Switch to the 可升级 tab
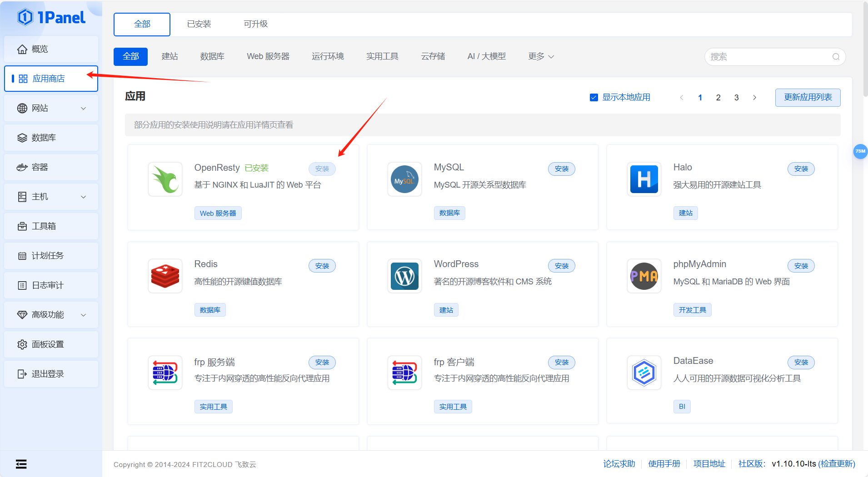This screenshot has height=477, width=868. click(256, 24)
